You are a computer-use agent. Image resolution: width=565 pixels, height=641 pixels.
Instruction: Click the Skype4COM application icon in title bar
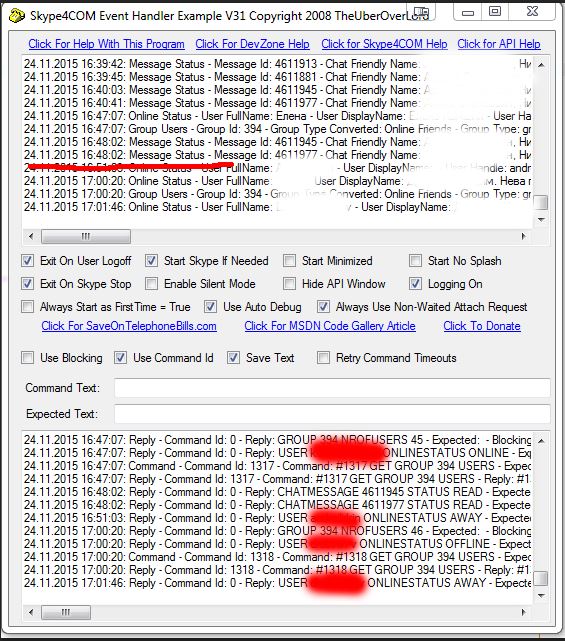point(17,16)
